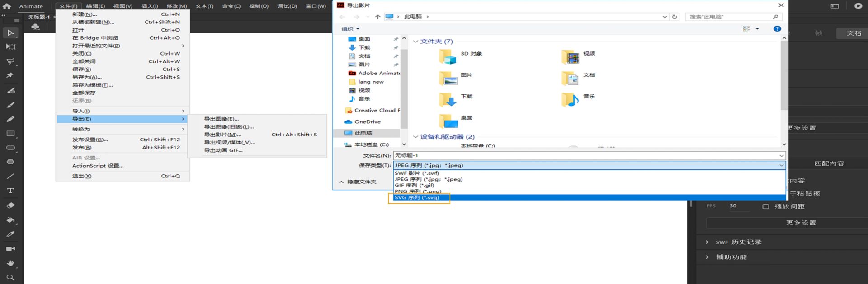Select lang new folder in sidebar

click(x=371, y=82)
